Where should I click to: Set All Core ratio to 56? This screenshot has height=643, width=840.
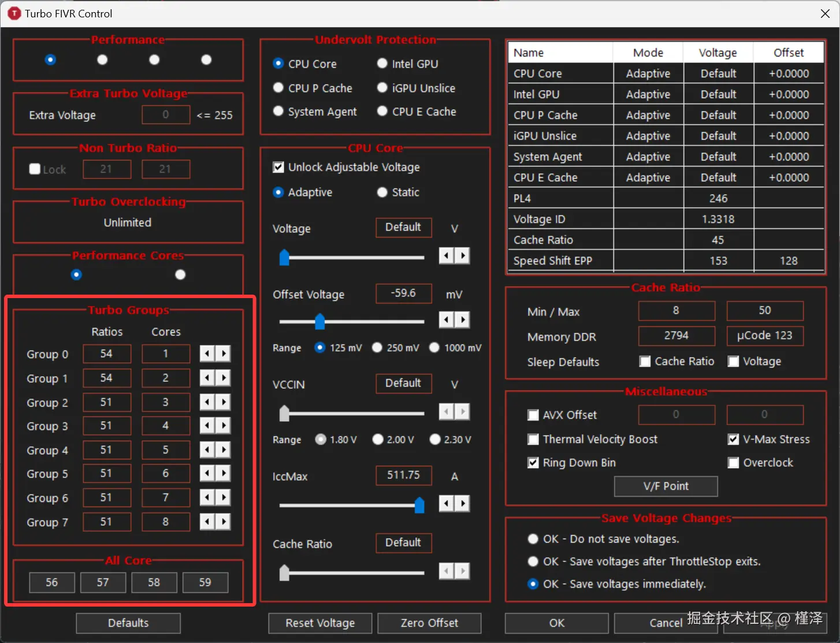[x=52, y=582]
